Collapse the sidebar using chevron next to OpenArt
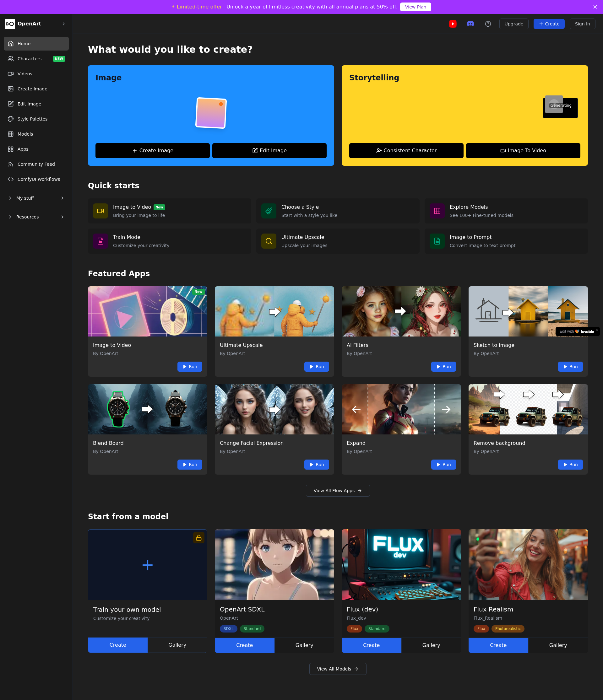 (63, 24)
